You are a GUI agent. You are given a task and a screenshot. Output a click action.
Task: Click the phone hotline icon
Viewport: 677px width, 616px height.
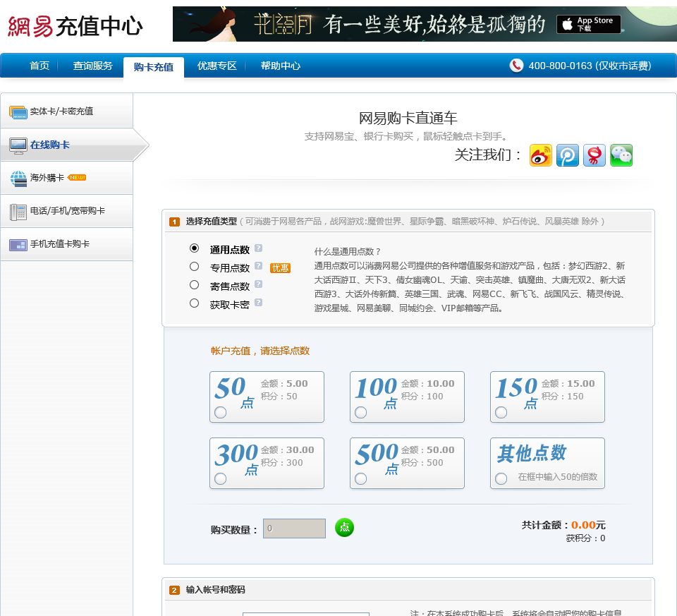(516, 66)
